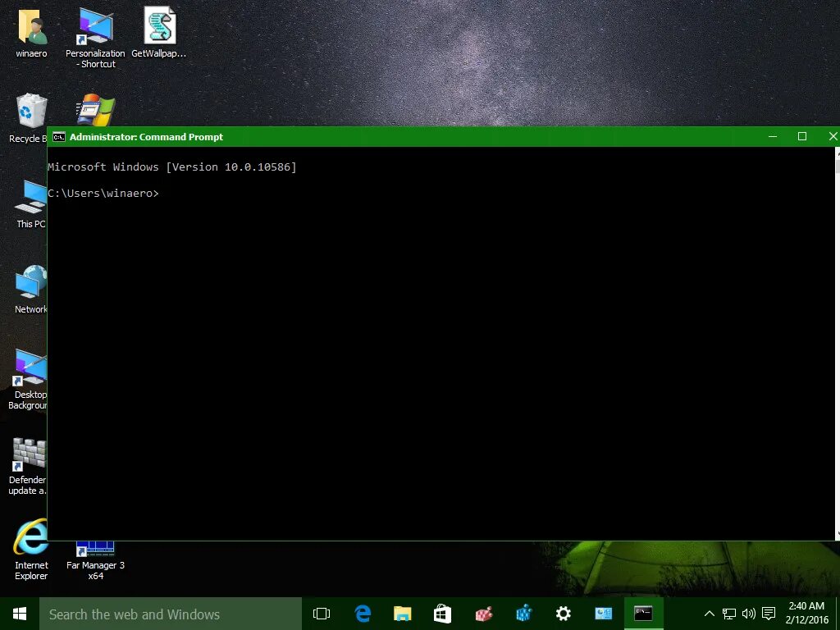The width and height of the screenshot is (840, 630).
Task: Maximize the Command Prompt window
Action: (802, 137)
